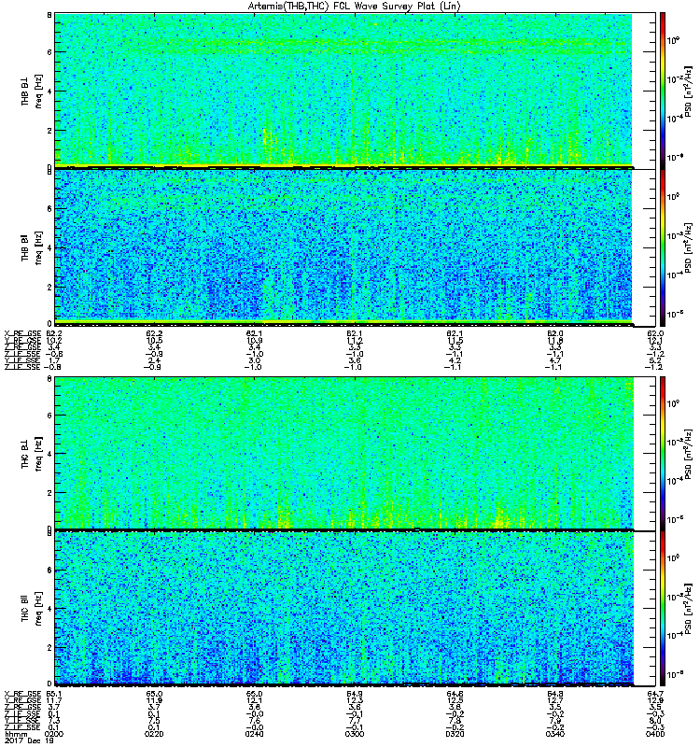Click the 'hhmm' time format label
This screenshot has width=700, height=747.
pos(16,734)
